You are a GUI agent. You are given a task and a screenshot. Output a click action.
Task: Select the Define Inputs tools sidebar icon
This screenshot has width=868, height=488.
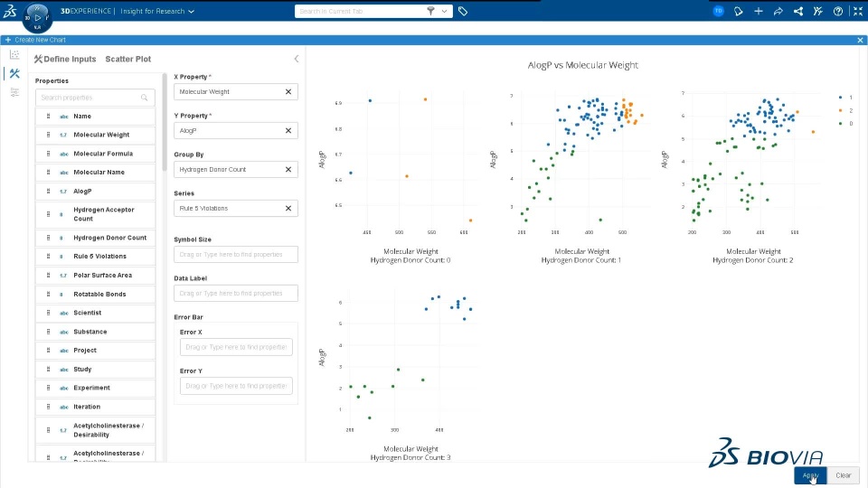coord(14,74)
